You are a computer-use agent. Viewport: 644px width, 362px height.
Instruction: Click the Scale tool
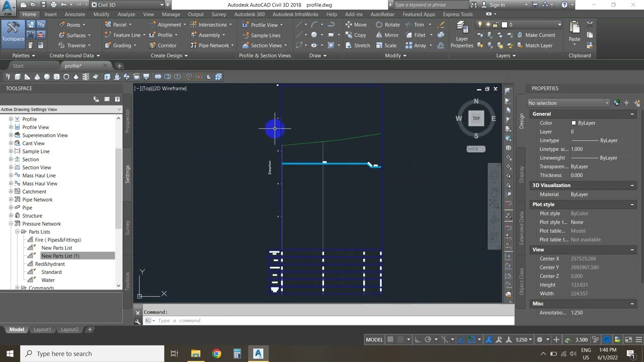[x=386, y=45]
